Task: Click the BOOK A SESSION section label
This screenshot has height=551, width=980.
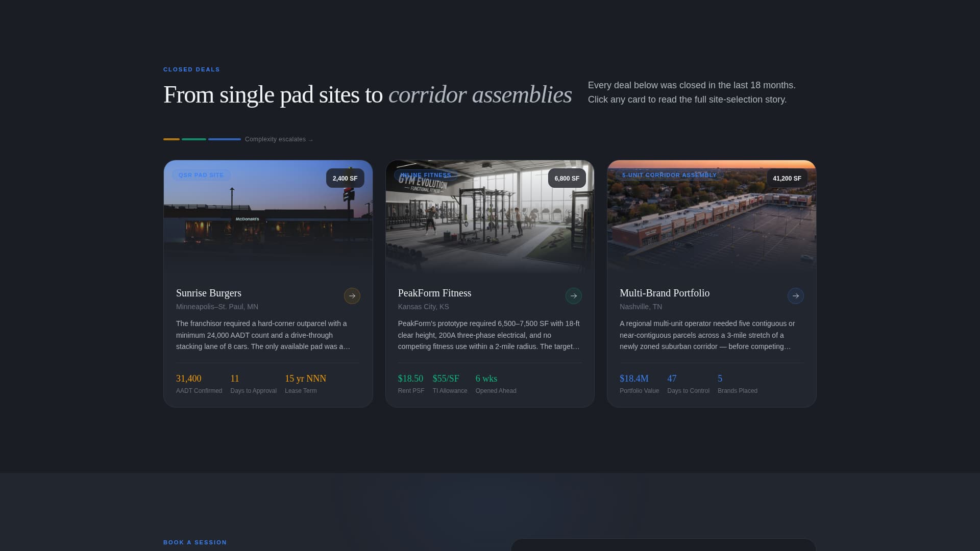Action: [x=194, y=542]
